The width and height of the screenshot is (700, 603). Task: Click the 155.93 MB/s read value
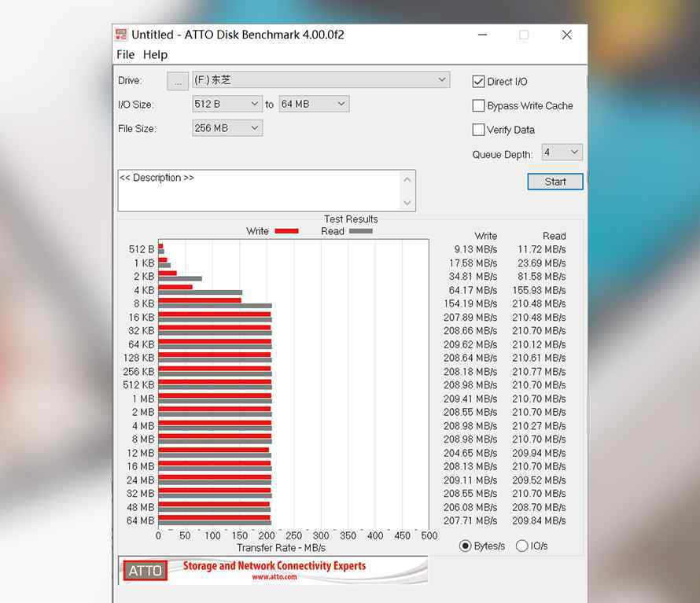pos(539,290)
